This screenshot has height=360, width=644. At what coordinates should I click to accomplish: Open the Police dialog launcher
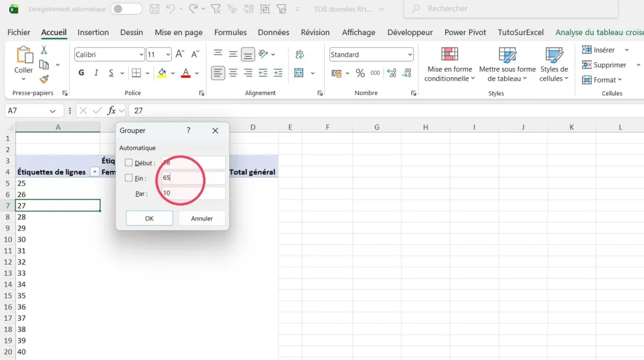coord(201,93)
